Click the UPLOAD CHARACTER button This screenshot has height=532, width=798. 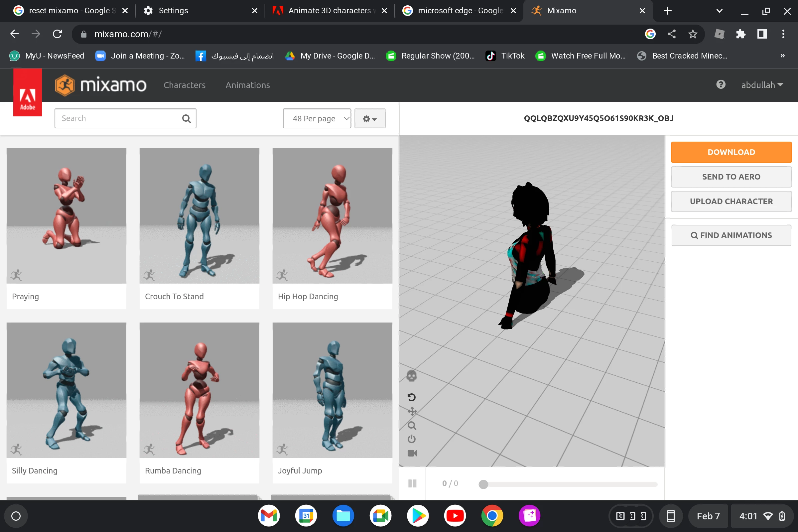click(731, 201)
